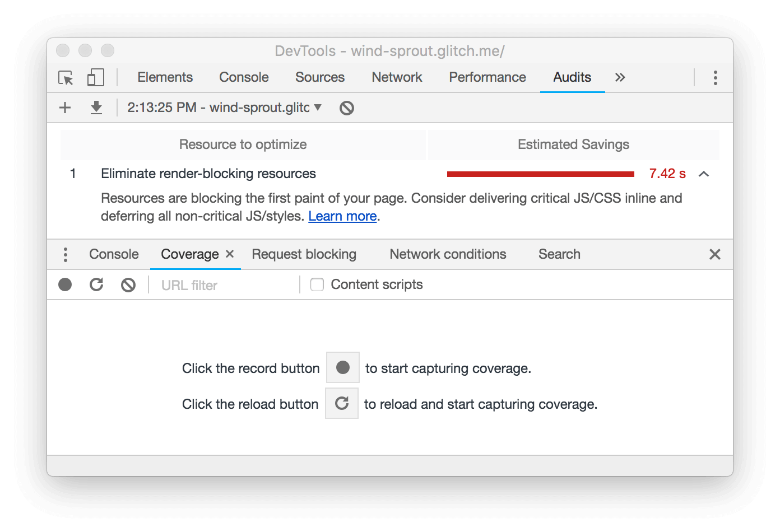Collapse the render-blocking resources audit row
The height and width of the screenshot is (532, 780).
704,174
